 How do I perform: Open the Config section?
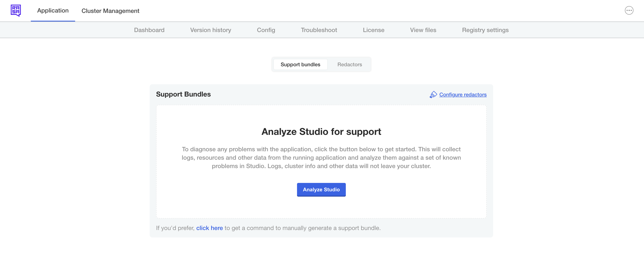266,30
